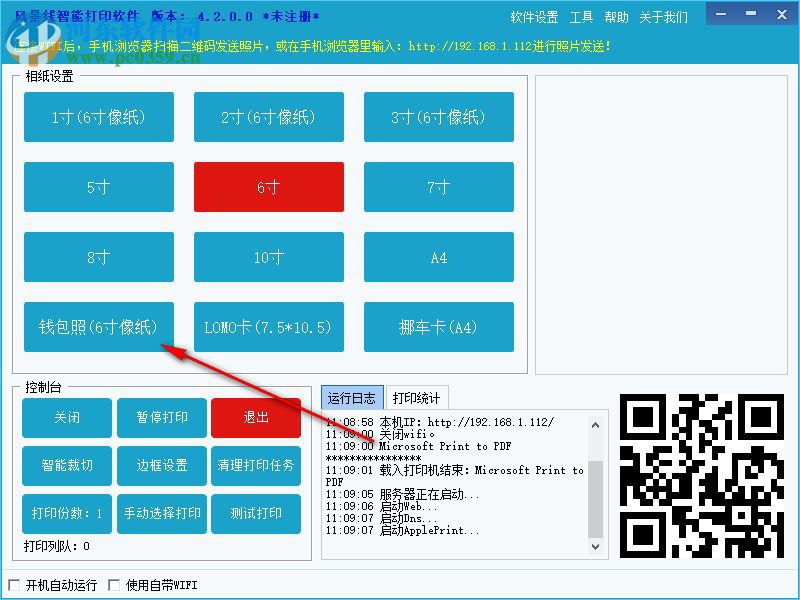Open 关于我们 menu
Image resolution: width=800 pixels, height=600 pixels.
coord(663,17)
